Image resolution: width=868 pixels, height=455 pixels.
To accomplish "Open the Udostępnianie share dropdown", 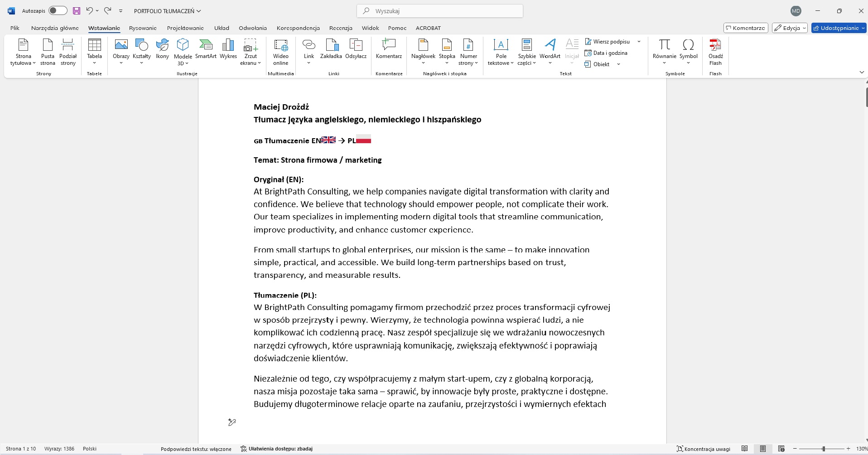I will 839,28.
